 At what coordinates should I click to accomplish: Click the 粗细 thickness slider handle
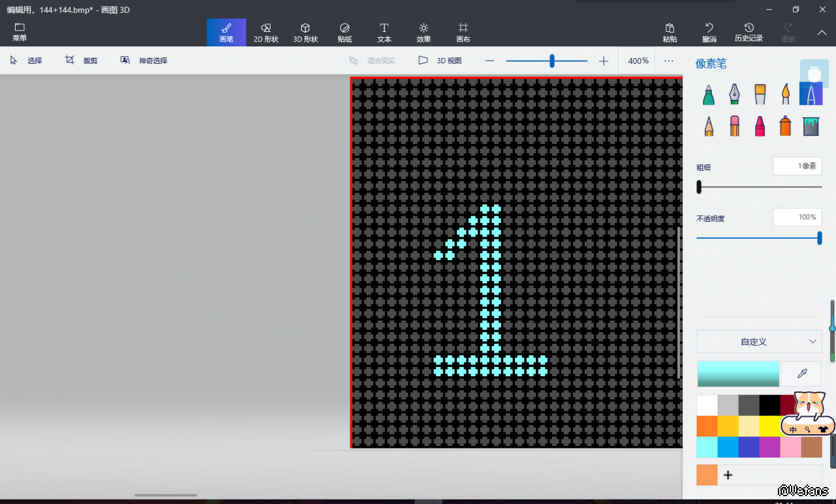click(699, 187)
